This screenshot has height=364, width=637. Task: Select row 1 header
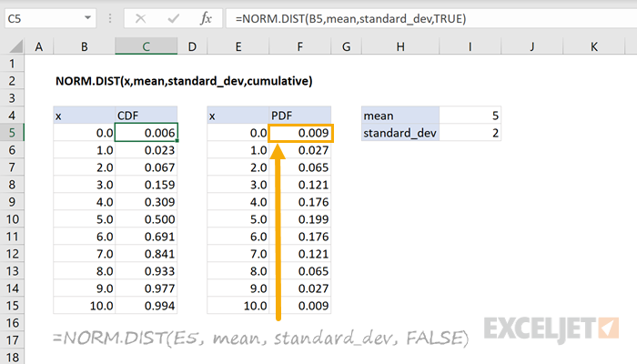click(x=12, y=64)
